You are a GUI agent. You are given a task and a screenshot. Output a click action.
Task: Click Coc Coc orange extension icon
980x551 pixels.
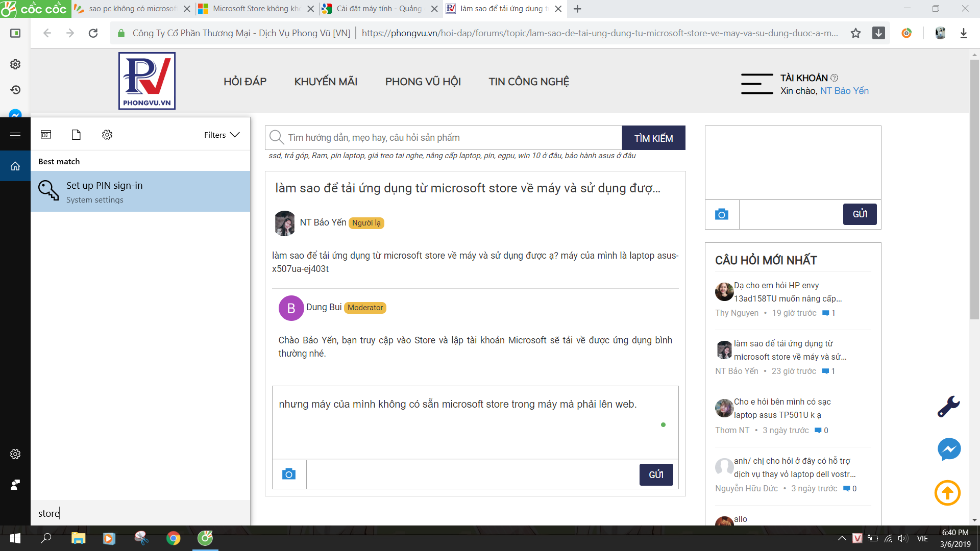(906, 33)
